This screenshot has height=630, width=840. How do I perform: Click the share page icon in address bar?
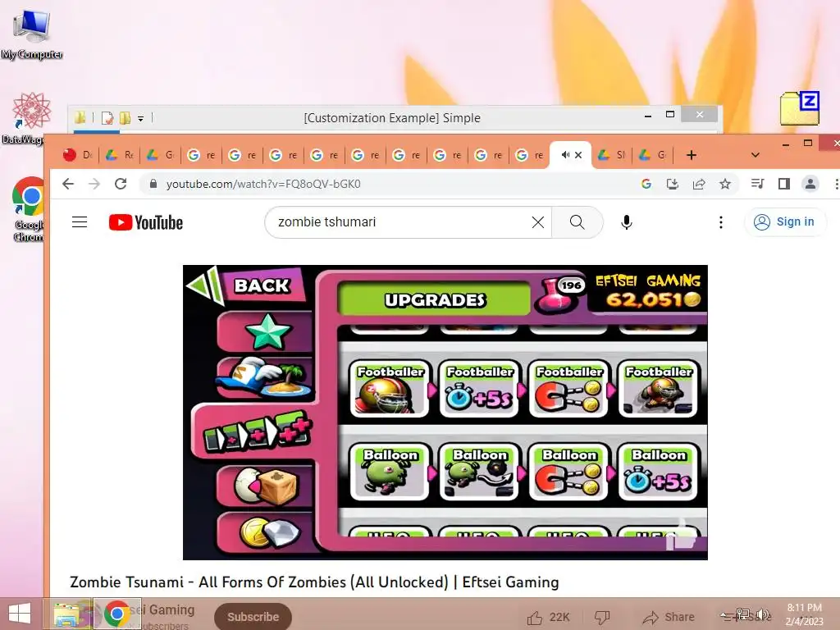699,185
